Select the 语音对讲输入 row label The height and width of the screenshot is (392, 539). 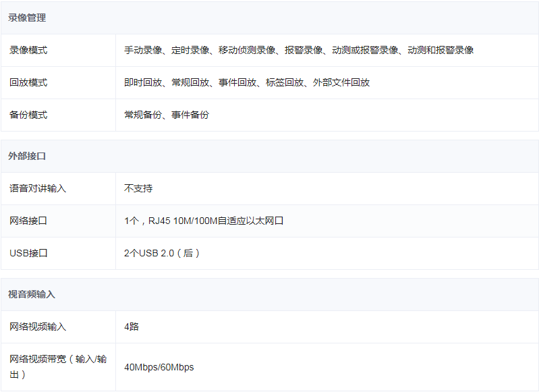[38, 188]
